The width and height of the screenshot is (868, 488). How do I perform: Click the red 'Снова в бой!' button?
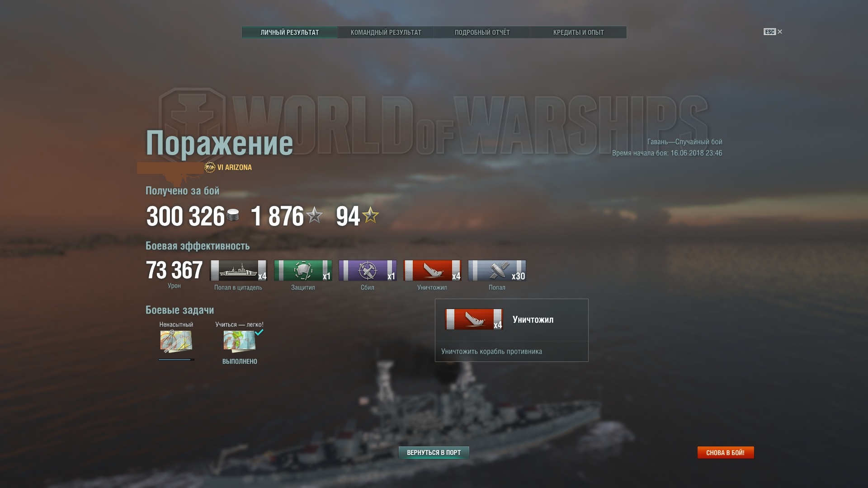726,453
